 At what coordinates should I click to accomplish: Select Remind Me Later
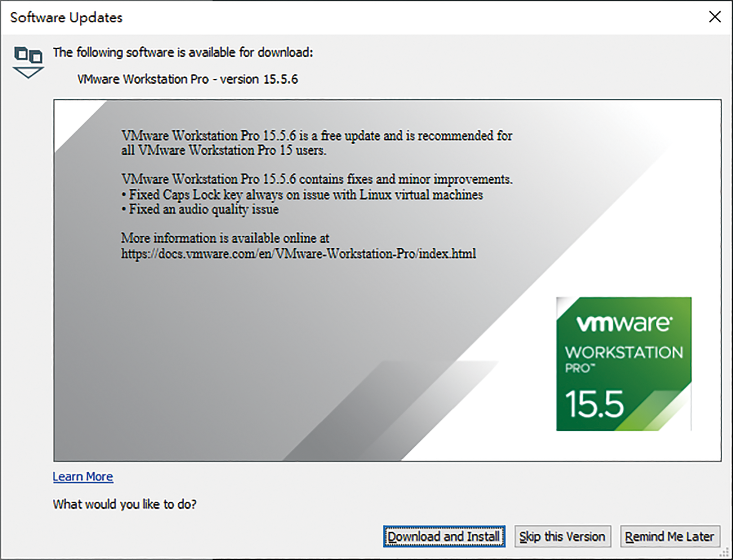(670, 536)
